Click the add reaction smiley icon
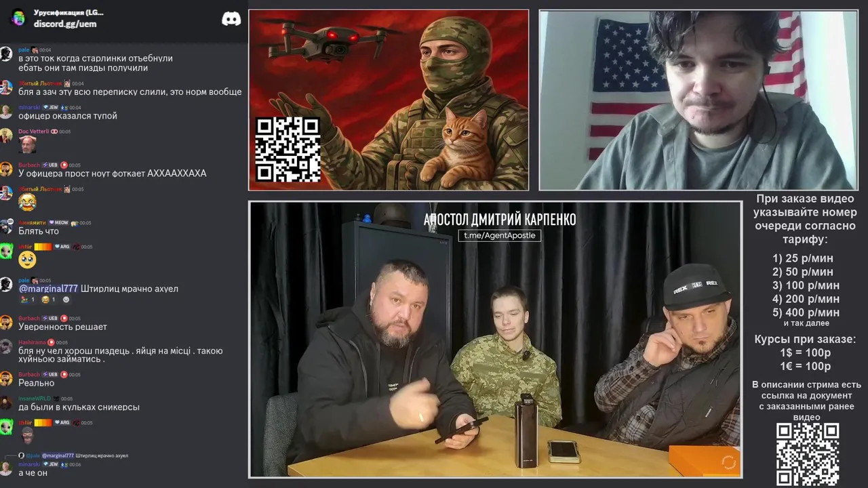The height and width of the screenshot is (488, 868). 66,299
